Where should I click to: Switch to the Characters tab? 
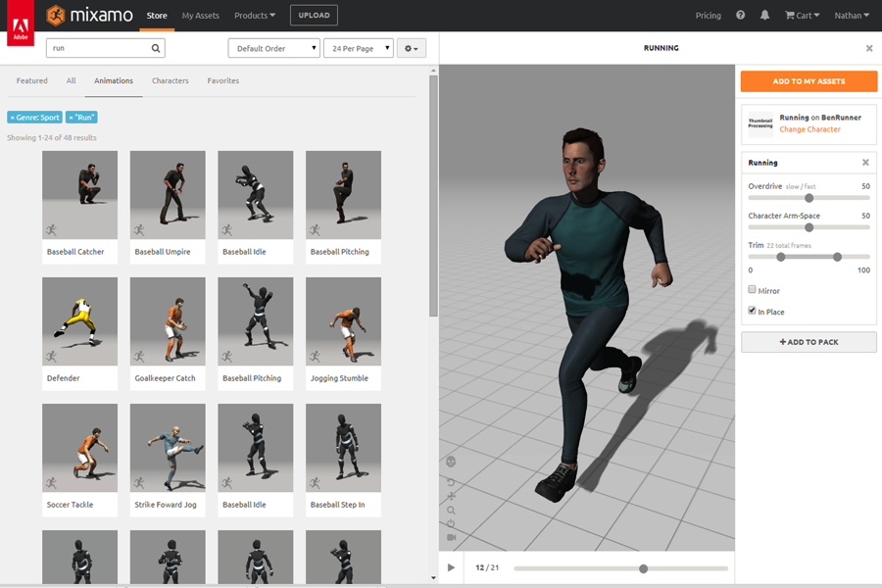point(170,80)
